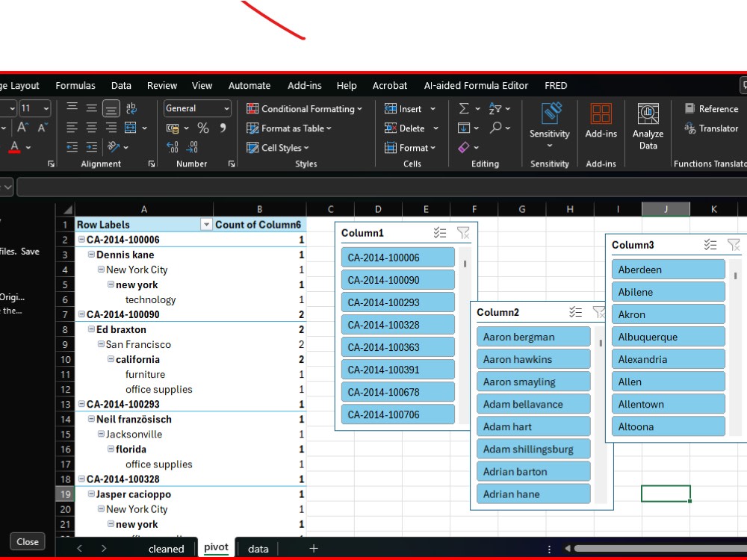Click the horizontal scrollbar thumb

click(660, 549)
